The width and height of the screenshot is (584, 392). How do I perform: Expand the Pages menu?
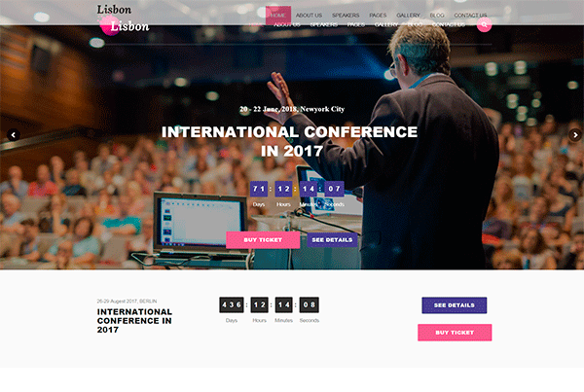click(378, 16)
